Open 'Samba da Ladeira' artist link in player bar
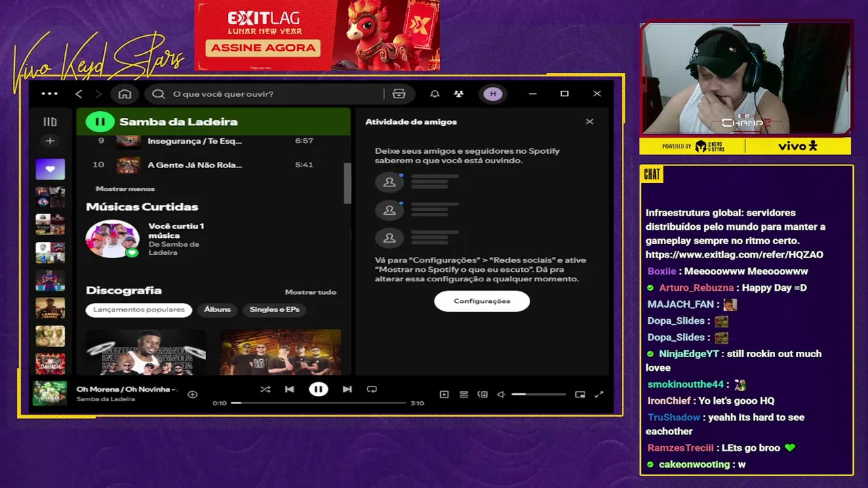The width and height of the screenshot is (868, 488). point(106,399)
